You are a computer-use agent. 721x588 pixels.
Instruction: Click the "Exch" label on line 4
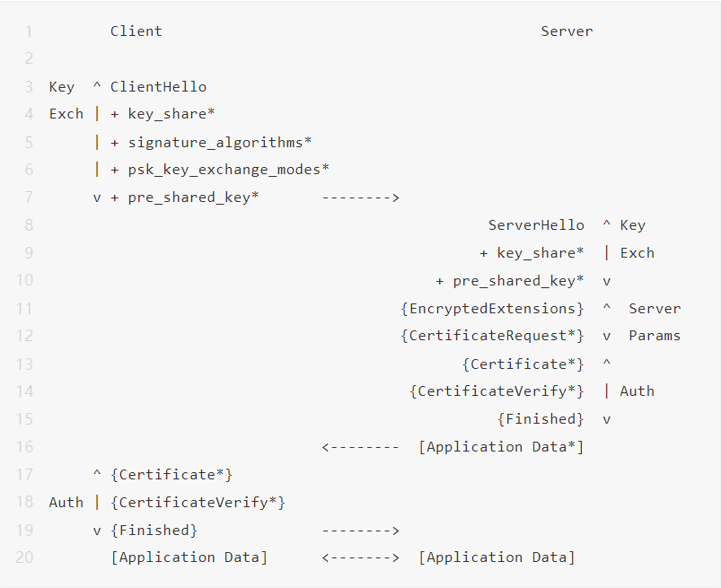(66, 114)
